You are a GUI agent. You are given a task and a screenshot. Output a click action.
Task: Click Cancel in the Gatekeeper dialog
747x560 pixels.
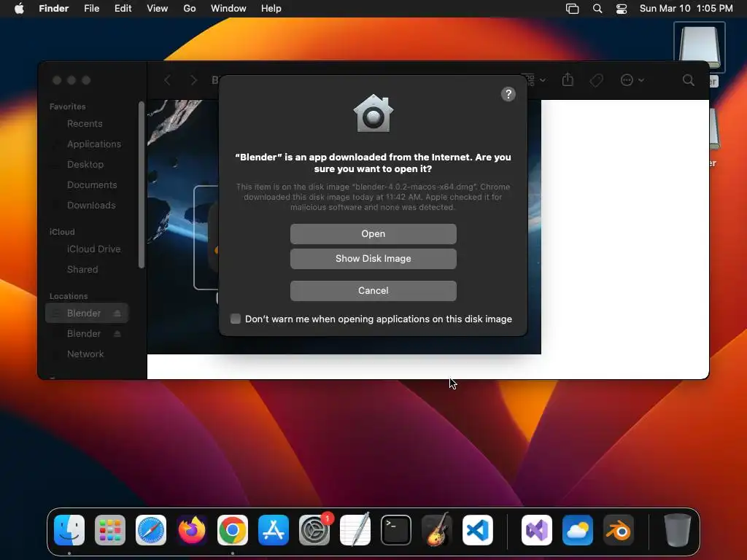pos(373,290)
